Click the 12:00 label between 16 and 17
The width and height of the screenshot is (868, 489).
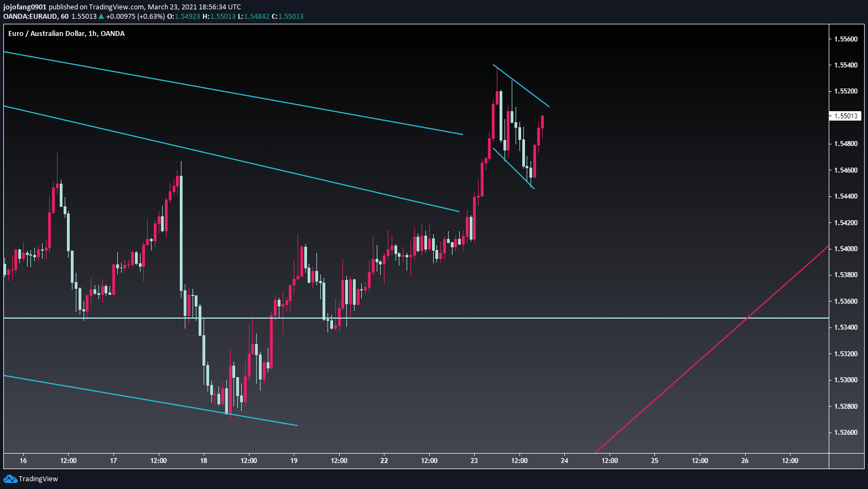69,460
